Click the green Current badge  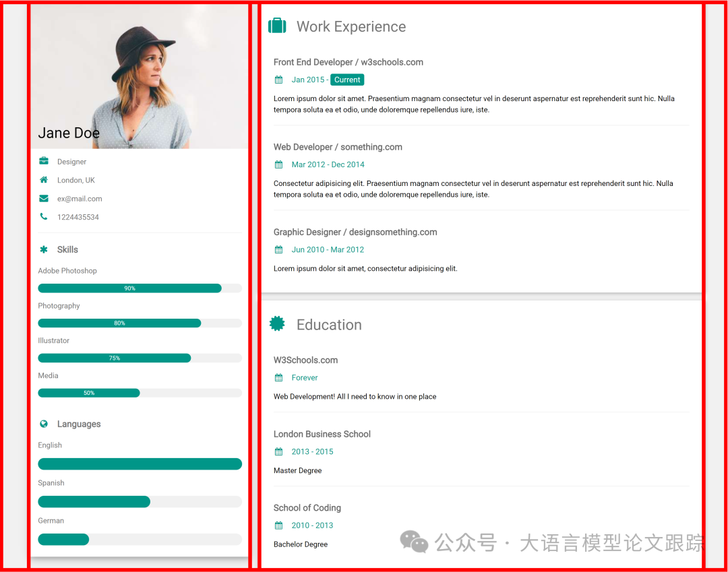pos(347,80)
